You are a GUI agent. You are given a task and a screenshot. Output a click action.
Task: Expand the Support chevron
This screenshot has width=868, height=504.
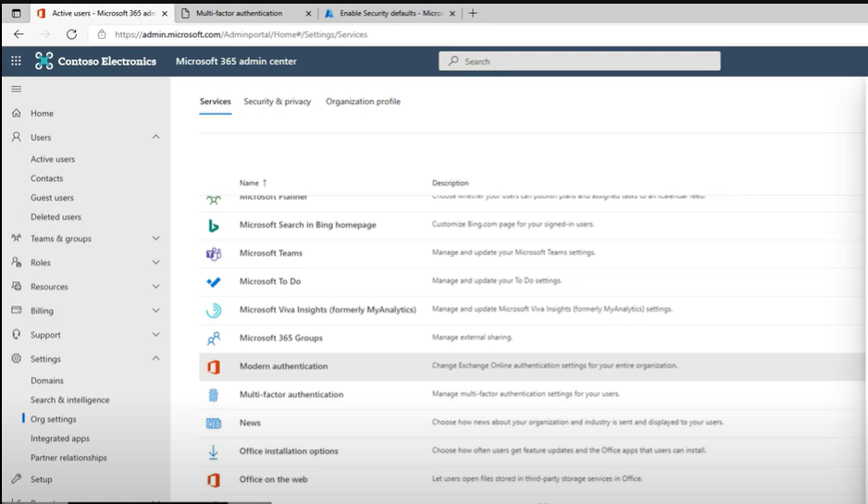156,334
